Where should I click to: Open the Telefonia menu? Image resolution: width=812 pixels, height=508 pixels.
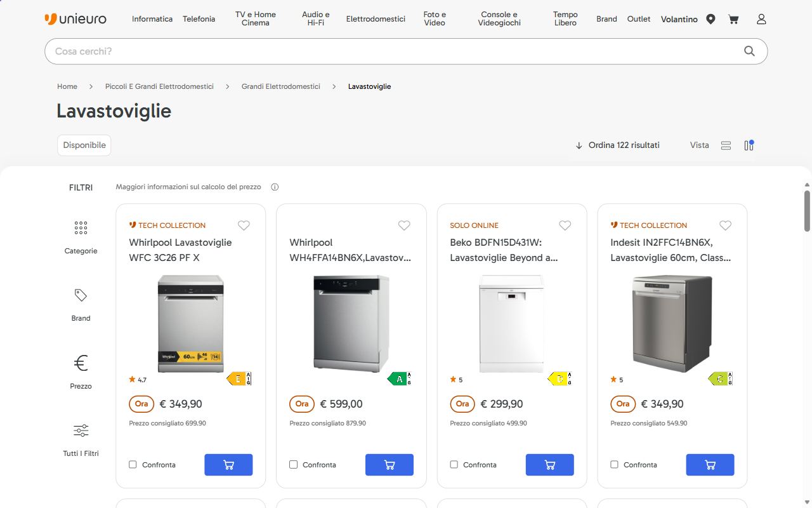[199, 19]
